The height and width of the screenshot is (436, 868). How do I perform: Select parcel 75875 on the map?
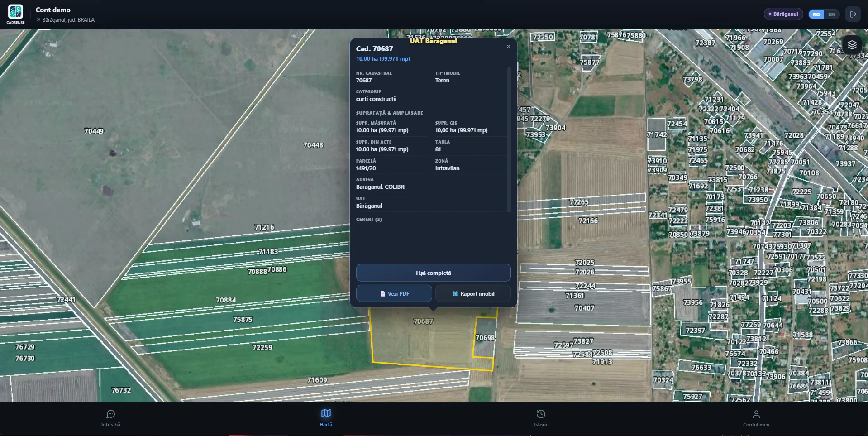click(243, 320)
